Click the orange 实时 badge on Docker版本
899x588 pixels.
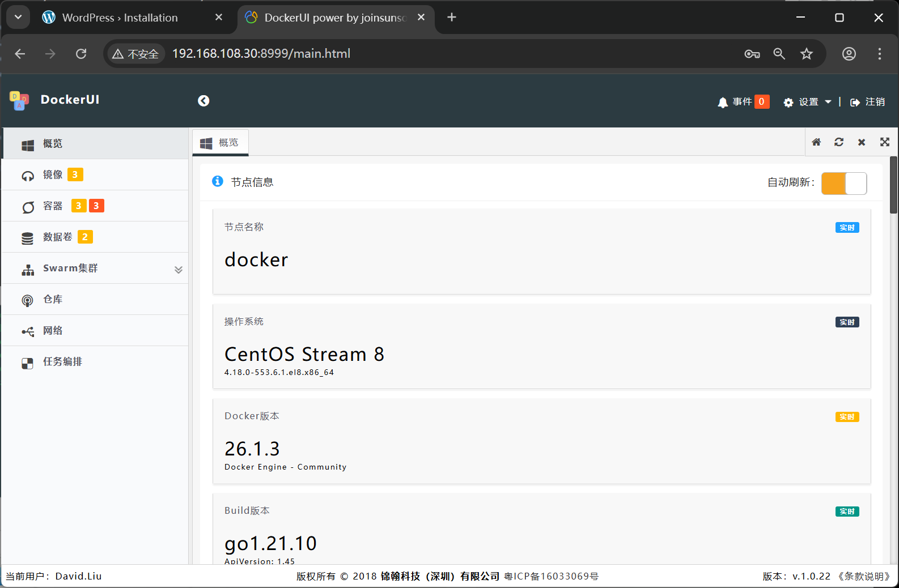(x=847, y=417)
